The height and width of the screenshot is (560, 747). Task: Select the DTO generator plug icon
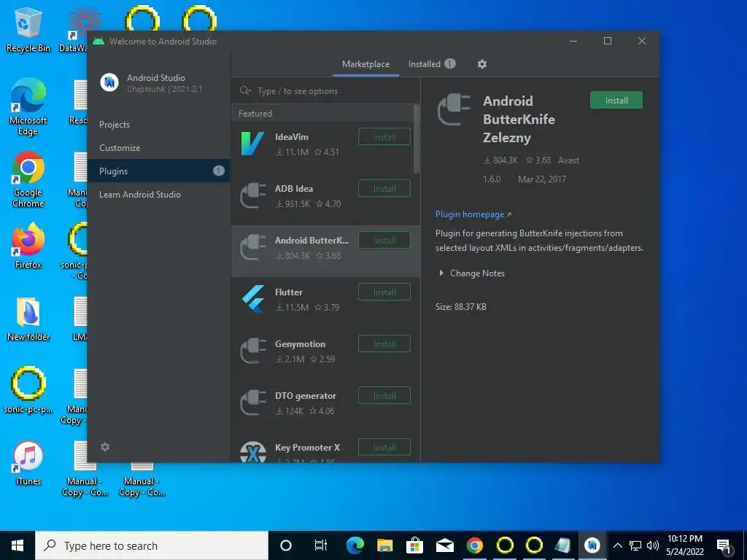point(252,402)
